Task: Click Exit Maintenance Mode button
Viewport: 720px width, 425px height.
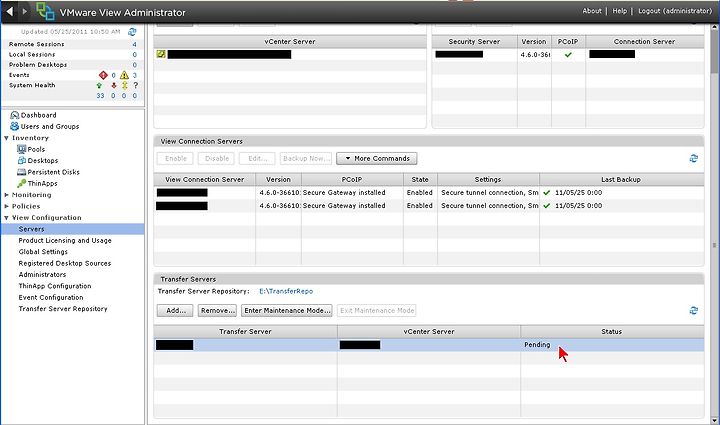Action: (377, 311)
